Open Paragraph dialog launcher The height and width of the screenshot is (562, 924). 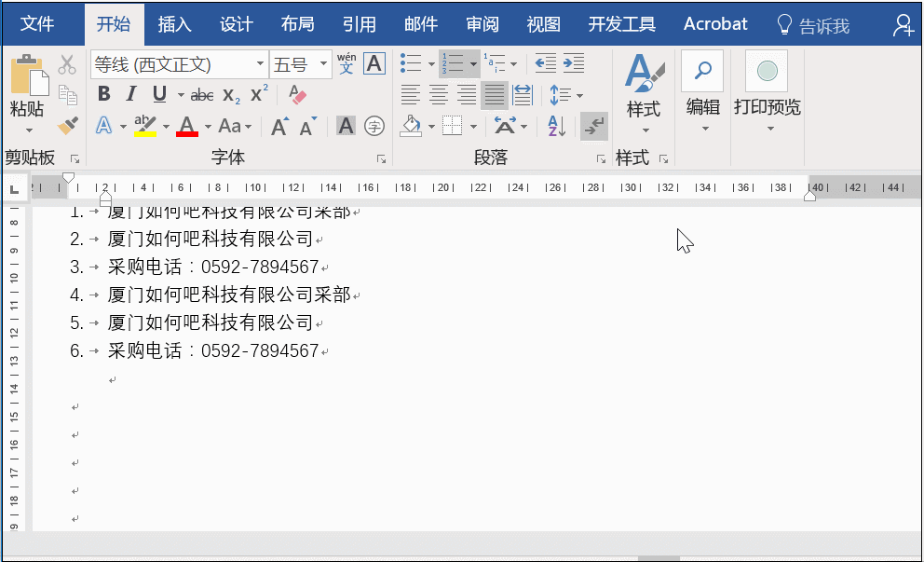tap(601, 159)
